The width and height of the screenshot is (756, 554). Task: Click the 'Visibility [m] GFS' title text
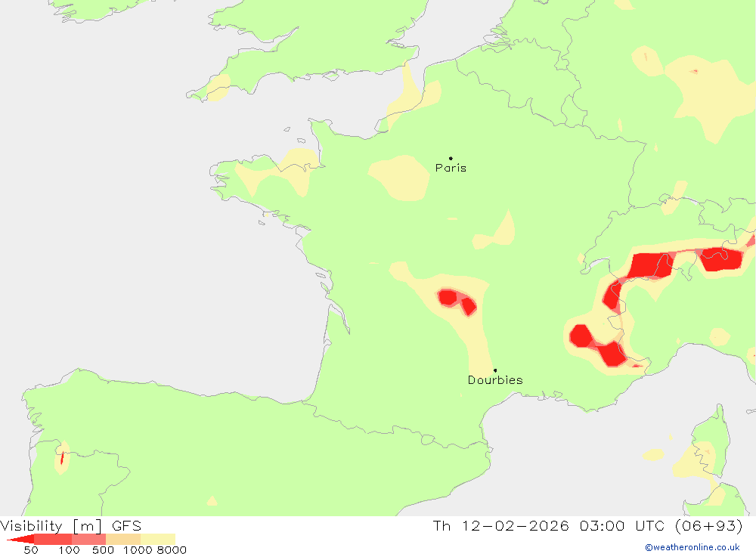pos(71,525)
